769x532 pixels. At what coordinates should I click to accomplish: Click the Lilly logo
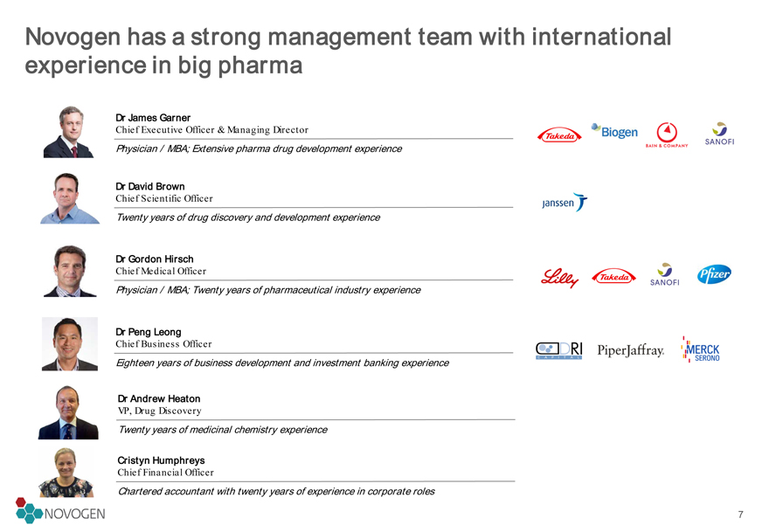click(559, 278)
